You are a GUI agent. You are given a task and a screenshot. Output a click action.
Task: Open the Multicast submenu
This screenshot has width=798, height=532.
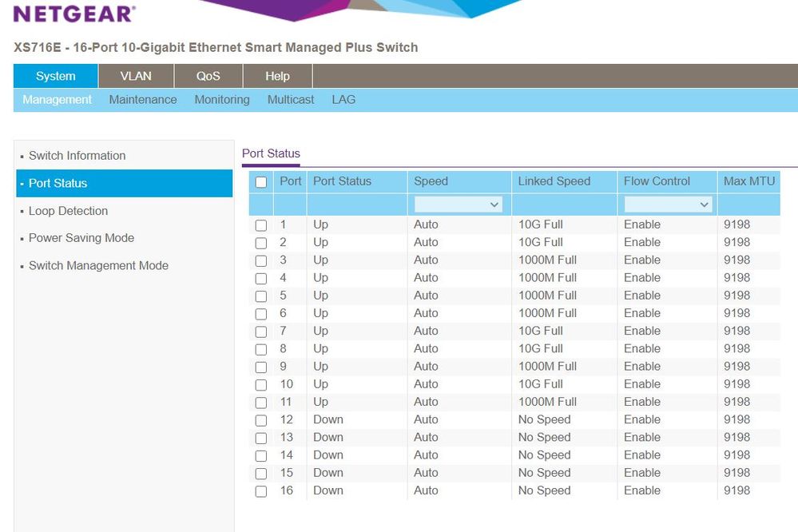(291, 100)
